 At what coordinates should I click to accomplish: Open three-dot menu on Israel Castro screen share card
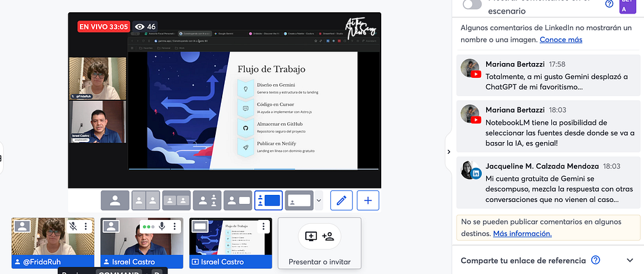point(263,226)
